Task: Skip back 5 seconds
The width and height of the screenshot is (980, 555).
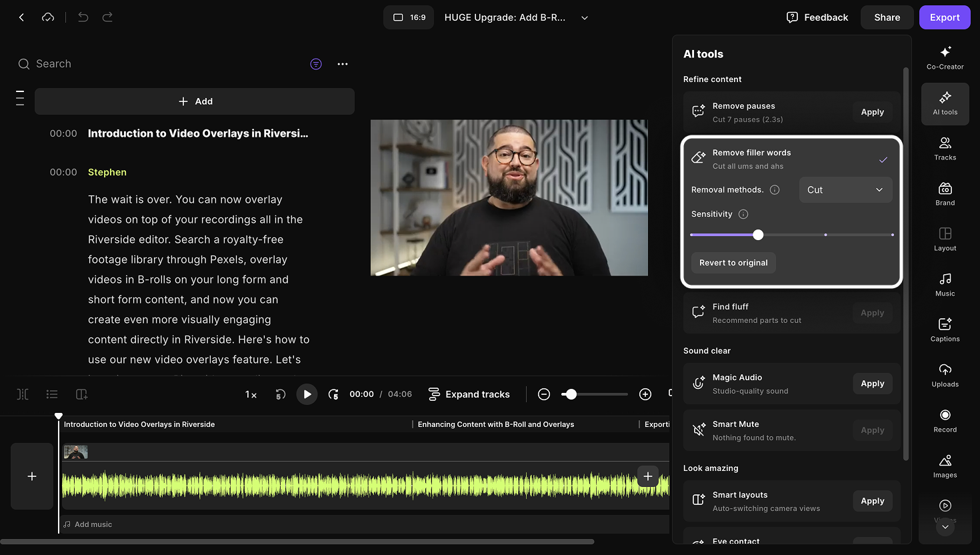Action: [x=281, y=394]
